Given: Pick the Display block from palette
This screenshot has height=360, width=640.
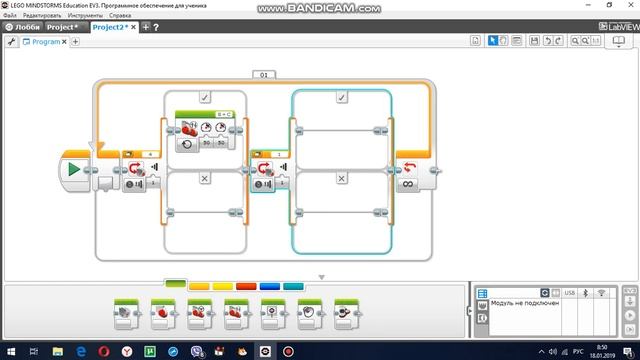Looking at the screenshot, I should click(273, 314).
